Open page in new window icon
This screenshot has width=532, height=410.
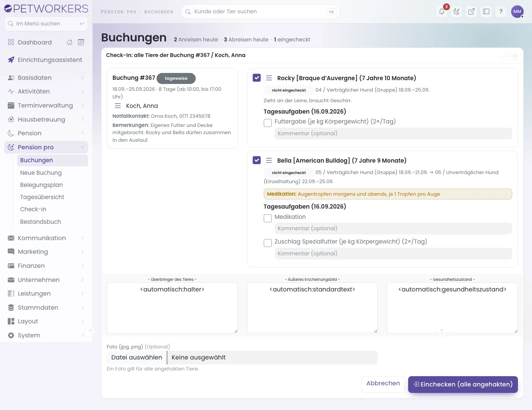pyautogui.click(x=471, y=11)
